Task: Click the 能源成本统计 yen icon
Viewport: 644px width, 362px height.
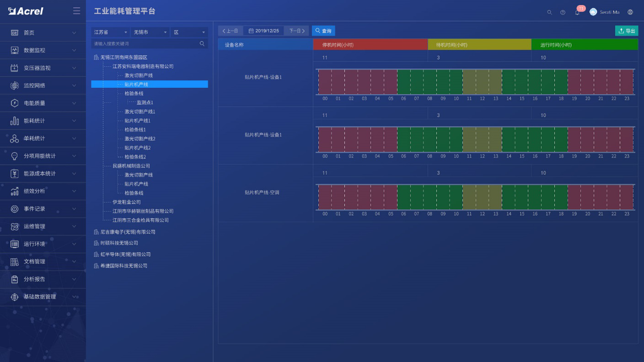Action: pos(15,174)
